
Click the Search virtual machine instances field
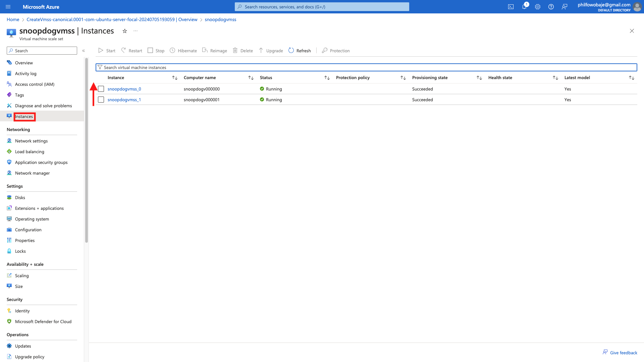click(x=366, y=67)
